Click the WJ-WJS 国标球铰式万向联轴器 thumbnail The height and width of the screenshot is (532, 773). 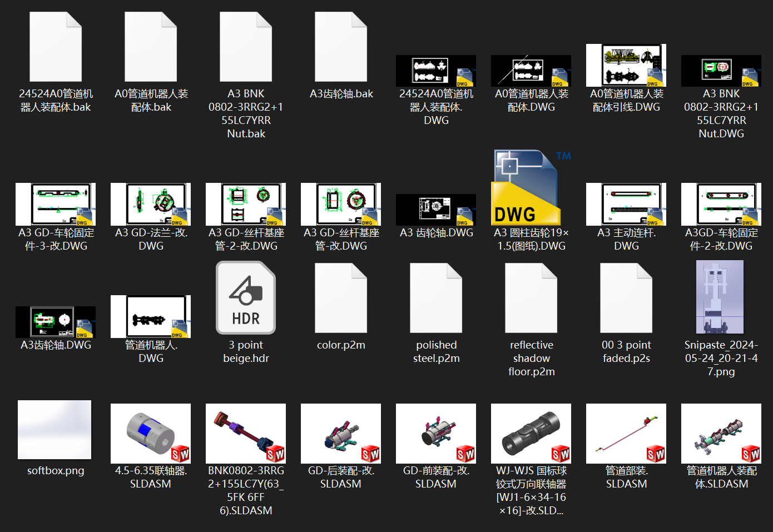pos(531,434)
